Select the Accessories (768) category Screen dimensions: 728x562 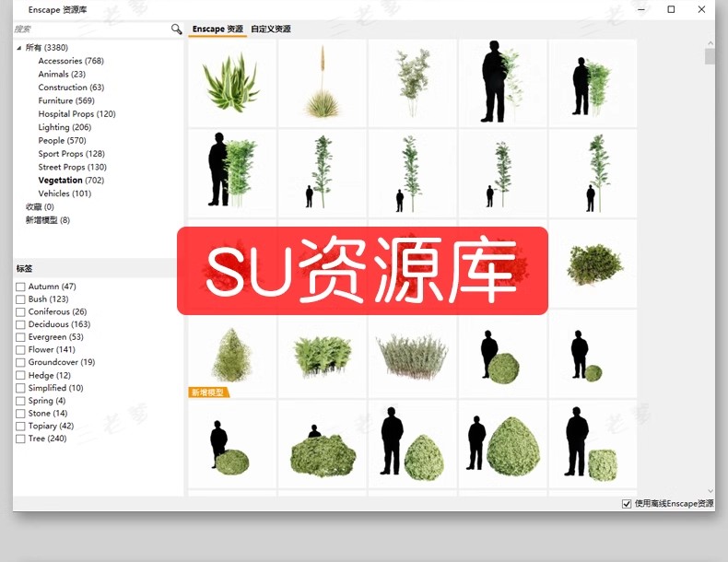(71, 61)
